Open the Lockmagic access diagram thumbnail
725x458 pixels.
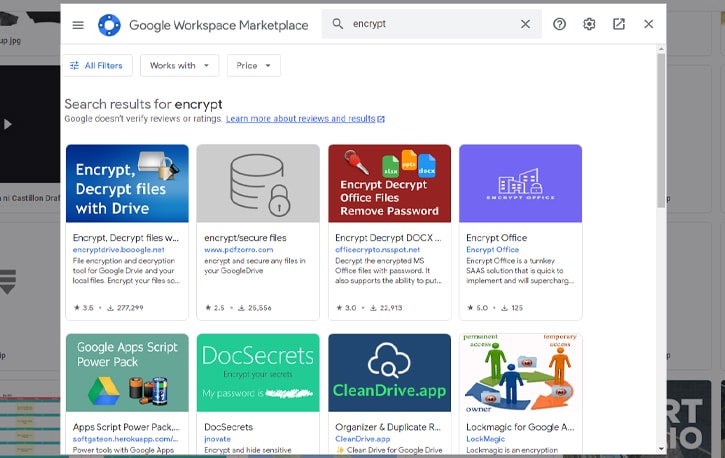(x=521, y=373)
